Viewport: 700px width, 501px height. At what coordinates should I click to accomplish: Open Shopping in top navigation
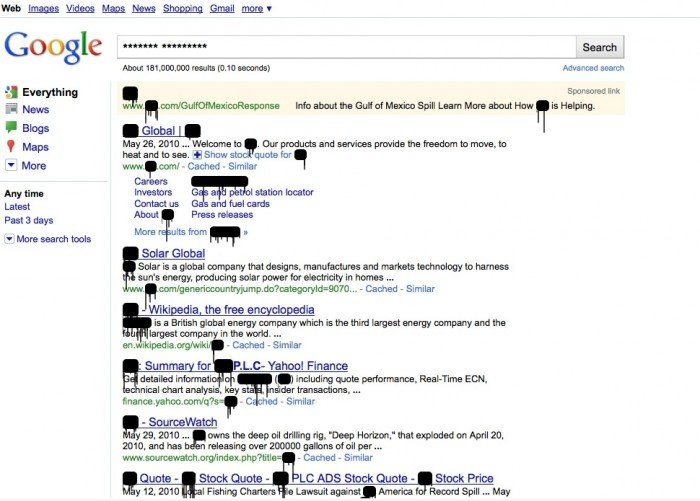(183, 8)
